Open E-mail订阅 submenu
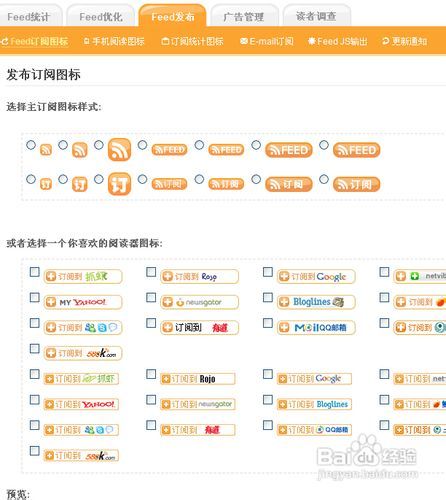The height and width of the screenshot is (500, 446). pyautogui.click(x=267, y=41)
